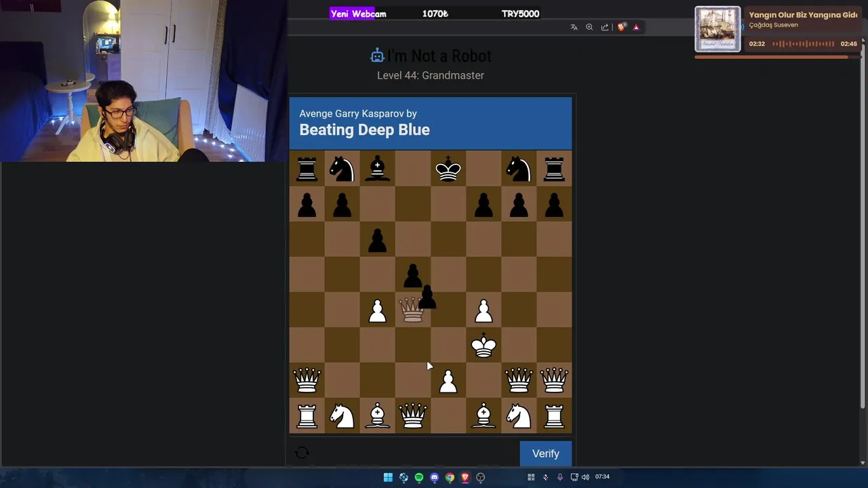
Task: Click the artist name Çağdaş Suseven
Action: [x=773, y=25]
